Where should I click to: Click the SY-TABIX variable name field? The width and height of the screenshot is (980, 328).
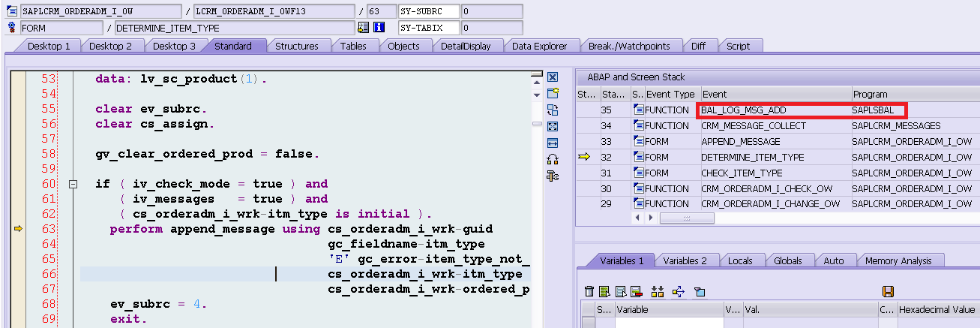pyautogui.click(x=428, y=28)
